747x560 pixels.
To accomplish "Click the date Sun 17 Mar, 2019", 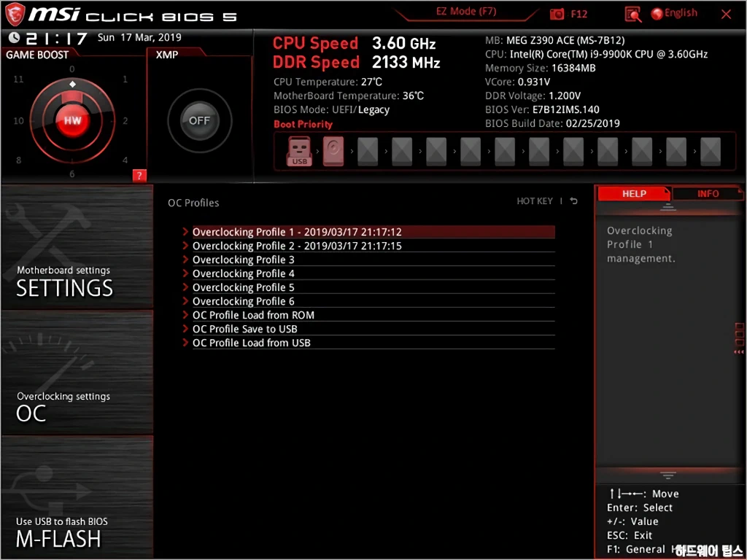I will (139, 37).
